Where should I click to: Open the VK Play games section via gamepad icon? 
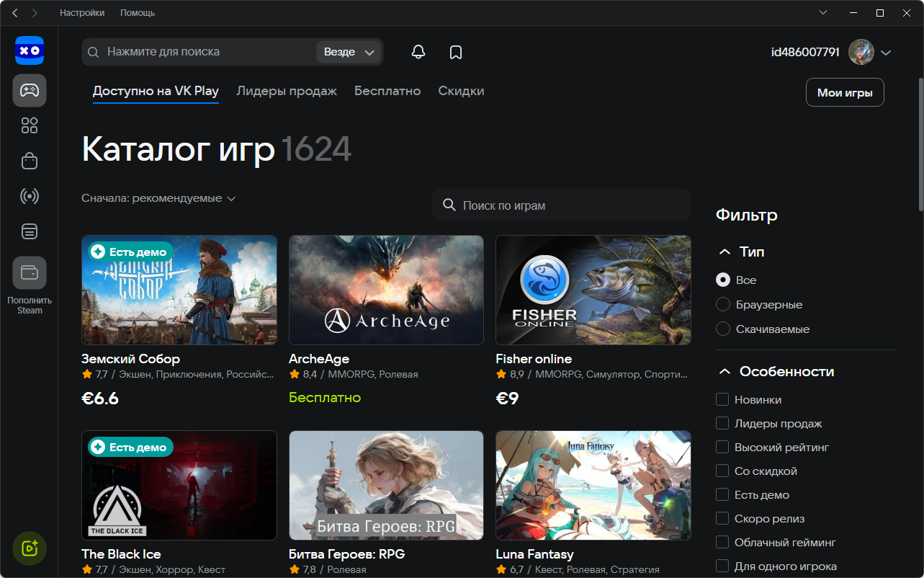point(30,90)
